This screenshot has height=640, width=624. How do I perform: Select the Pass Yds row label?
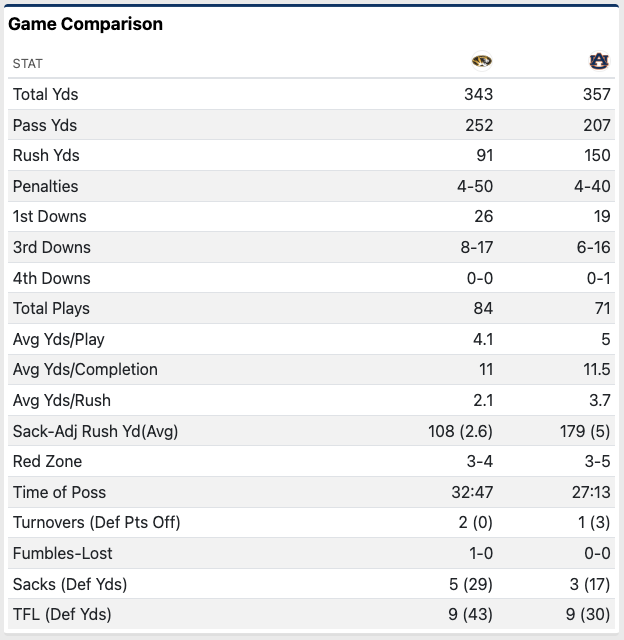(x=45, y=125)
